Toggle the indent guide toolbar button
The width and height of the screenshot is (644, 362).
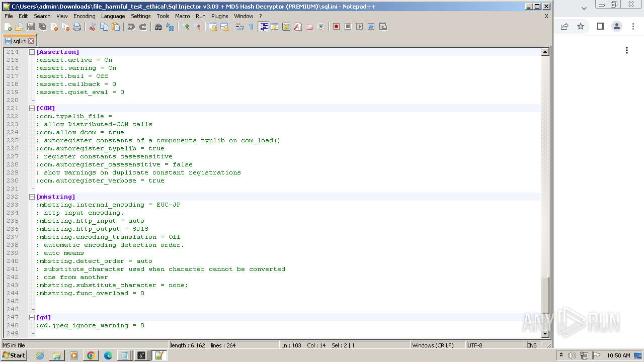click(x=263, y=27)
